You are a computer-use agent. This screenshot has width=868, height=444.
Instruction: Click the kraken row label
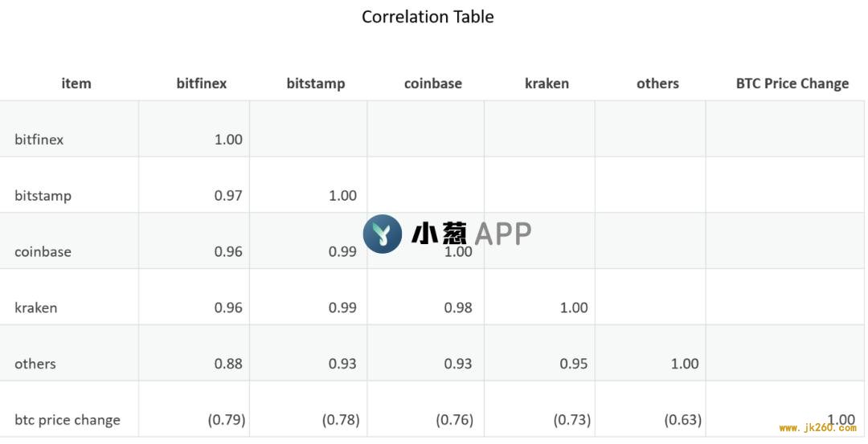35,308
